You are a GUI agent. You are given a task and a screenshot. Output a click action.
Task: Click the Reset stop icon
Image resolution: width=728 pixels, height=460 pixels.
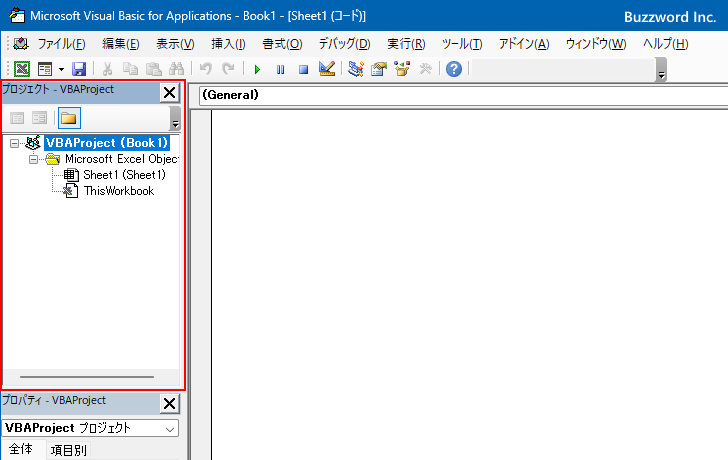click(x=304, y=70)
